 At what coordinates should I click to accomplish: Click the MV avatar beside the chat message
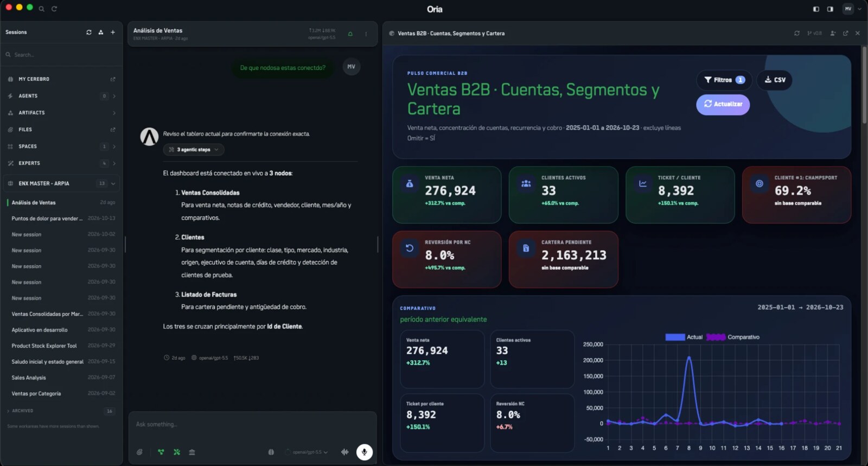[352, 67]
